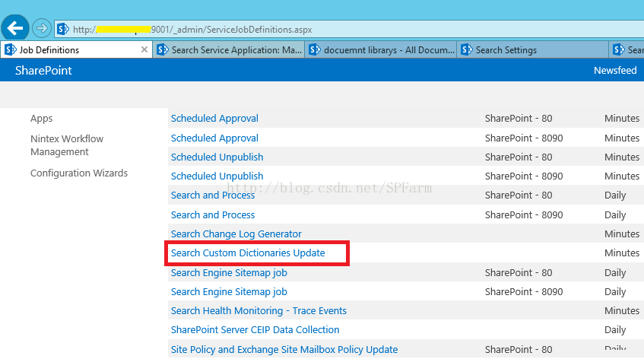Open Scheduled Approval job for SharePoint - 8090
644x359 pixels.
(x=214, y=138)
